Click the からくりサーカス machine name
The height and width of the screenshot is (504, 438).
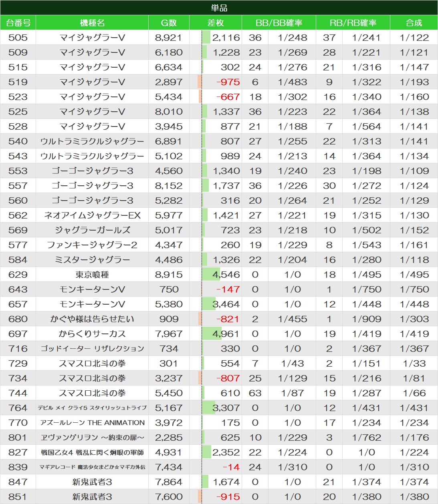[92, 334]
